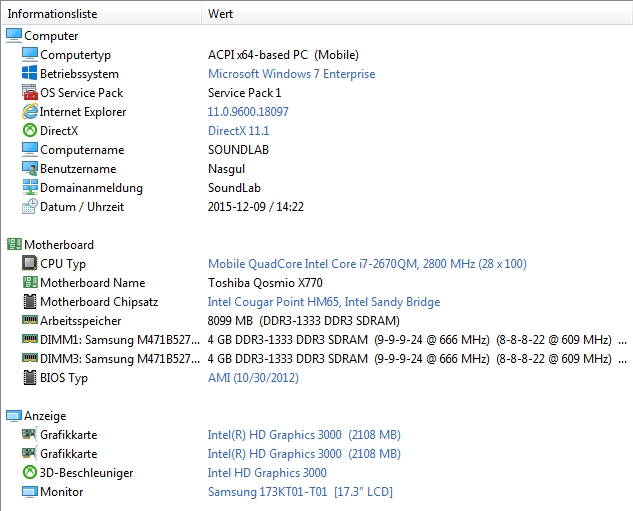Image resolution: width=633 pixels, height=511 pixels.
Task: Select the Computertyp label
Action: pyautogui.click(x=75, y=55)
